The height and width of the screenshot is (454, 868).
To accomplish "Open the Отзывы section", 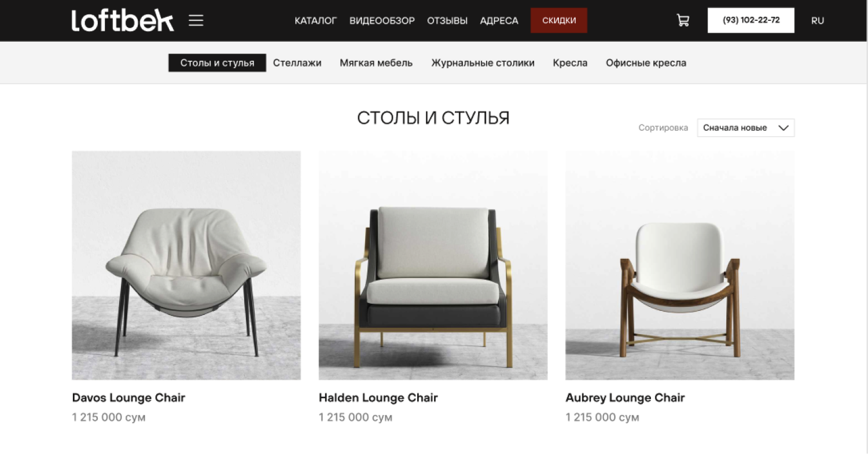I will (x=447, y=20).
